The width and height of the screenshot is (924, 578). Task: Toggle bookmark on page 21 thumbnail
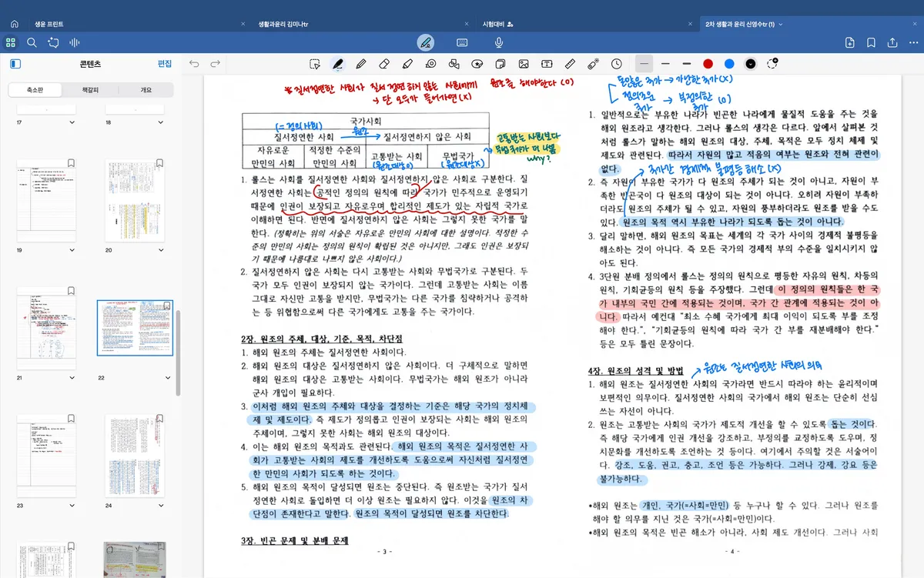71,292
